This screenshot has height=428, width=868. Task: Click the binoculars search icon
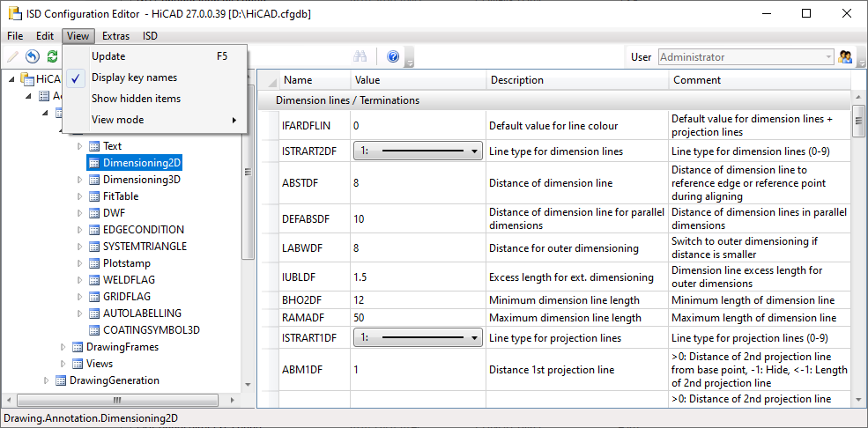[360, 56]
